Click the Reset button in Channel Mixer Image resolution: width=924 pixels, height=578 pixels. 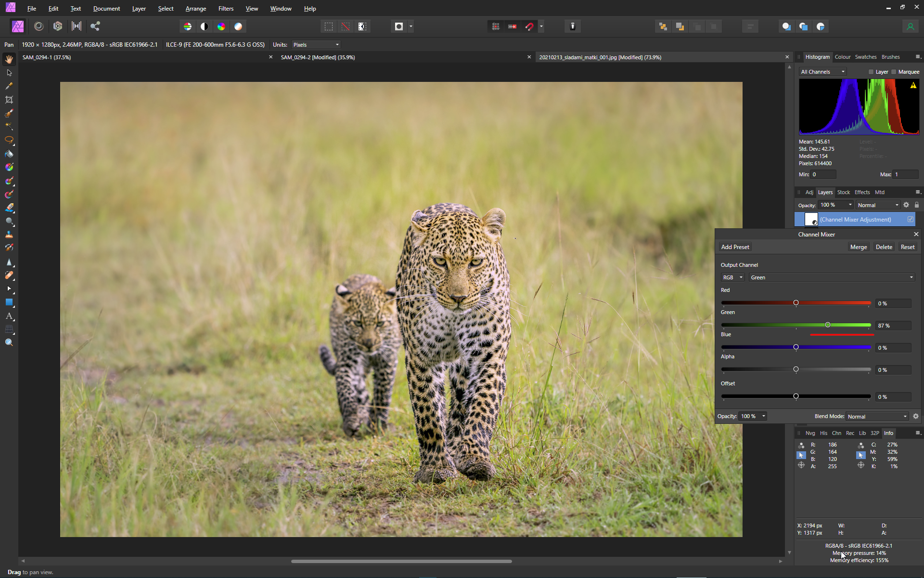pyautogui.click(x=907, y=247)
